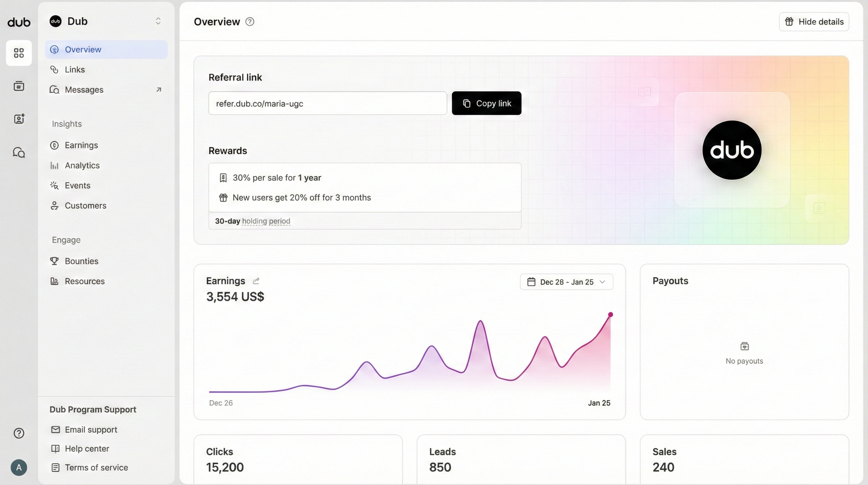Open the Dec 28 - Jan 25 date range dropdown
This screenshot has width=868, height=485.
point(566,282)
